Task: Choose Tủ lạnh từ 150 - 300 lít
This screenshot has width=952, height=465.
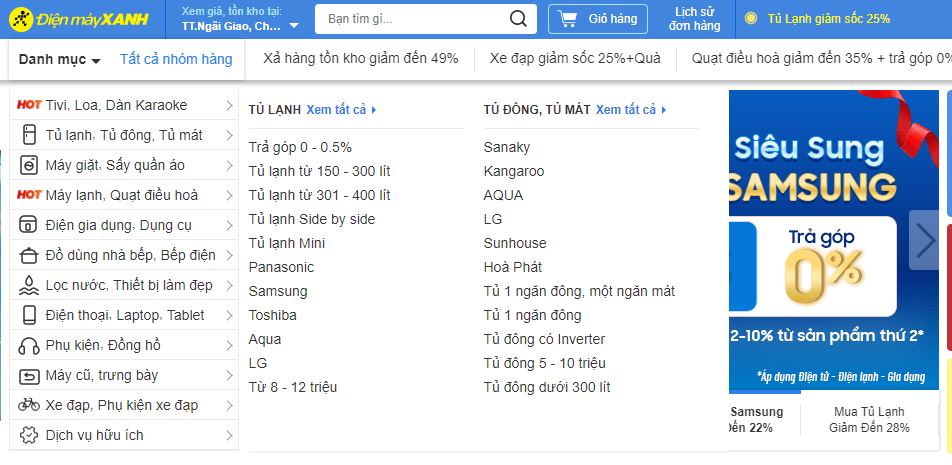Action: [x=319, y=171]
